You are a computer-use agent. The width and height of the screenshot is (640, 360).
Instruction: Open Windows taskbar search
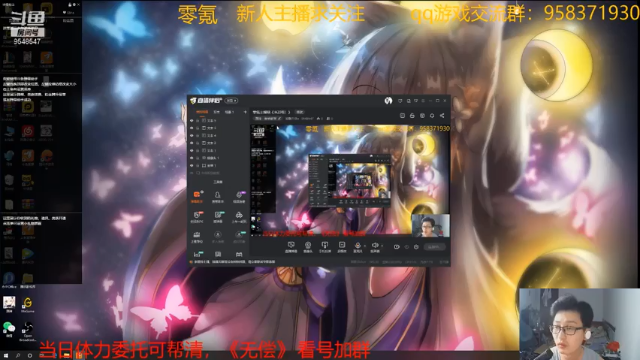(18, 356)
